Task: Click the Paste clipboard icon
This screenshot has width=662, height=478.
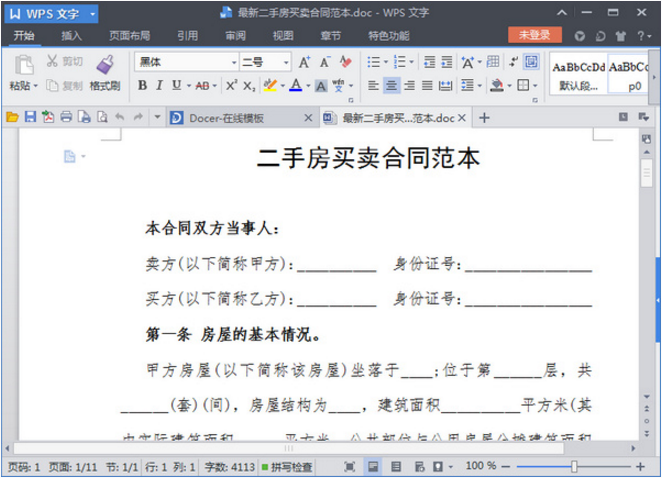Action: [24, 65]
